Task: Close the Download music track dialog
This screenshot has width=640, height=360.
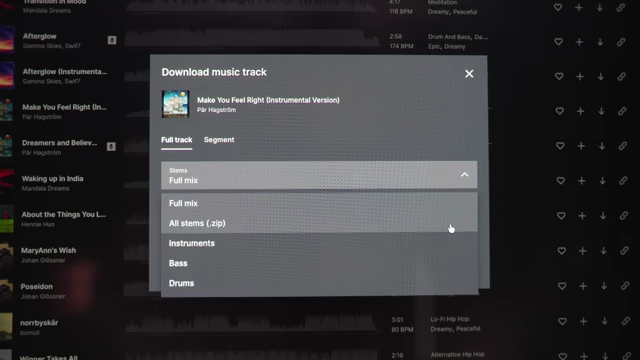Action: (x=469, y=73)
